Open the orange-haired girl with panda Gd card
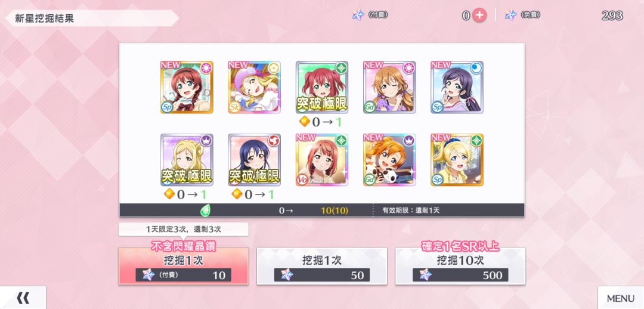 (x=389, y=160)
